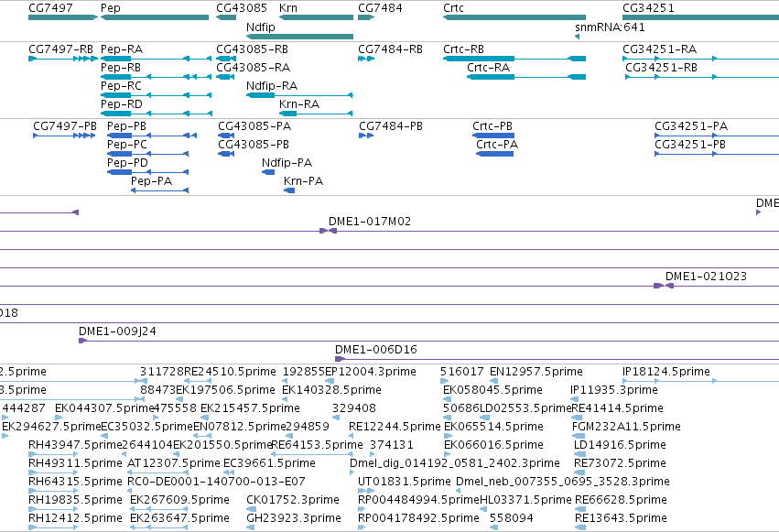Select the IP11935.3prime EST label
The width and height of the screenshot is (779, 532).
click(614, 390)
